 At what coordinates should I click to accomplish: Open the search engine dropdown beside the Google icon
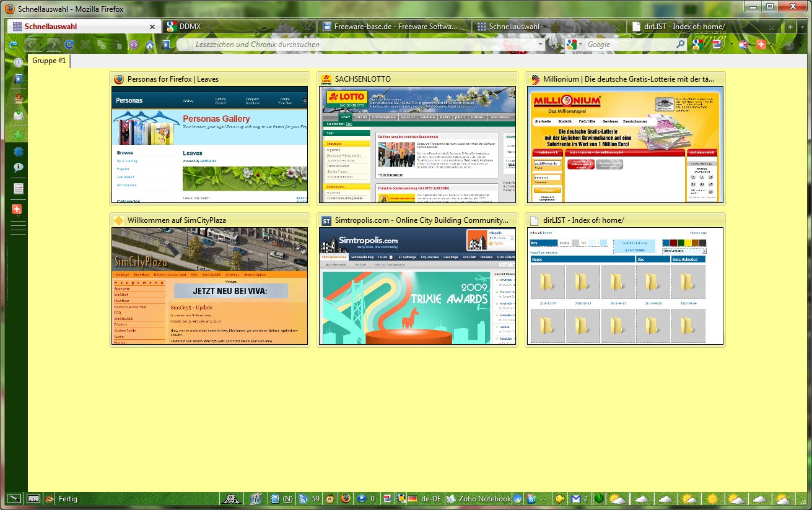(580, 45)
